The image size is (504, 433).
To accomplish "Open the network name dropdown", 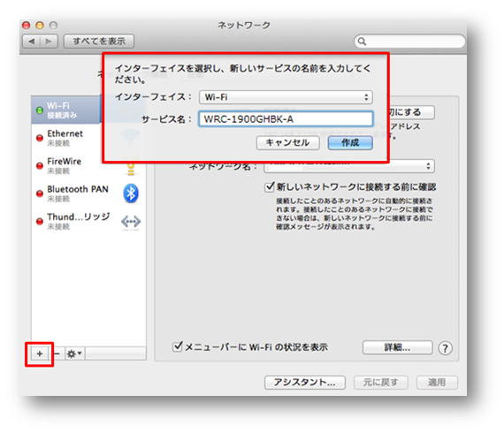I will click(x=349, y=166).
